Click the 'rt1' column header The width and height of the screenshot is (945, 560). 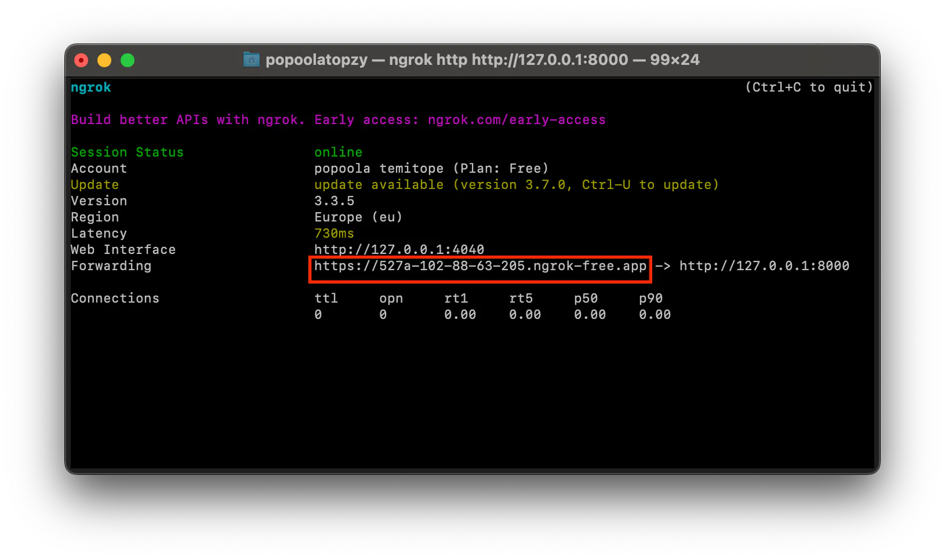tap(456, 298)
